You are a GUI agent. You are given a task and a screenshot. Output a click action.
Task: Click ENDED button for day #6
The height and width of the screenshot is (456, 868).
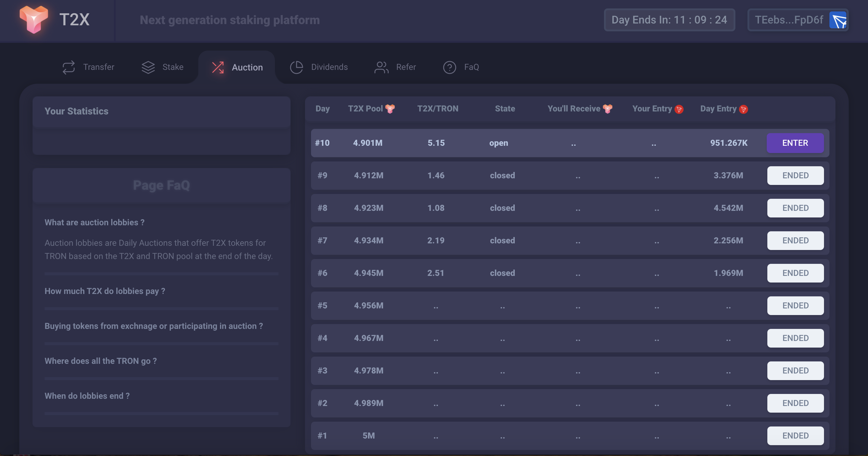(795, 273)
